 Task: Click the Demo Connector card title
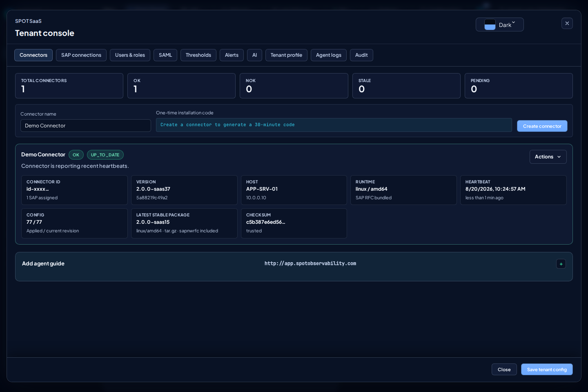tap(43, 155)
